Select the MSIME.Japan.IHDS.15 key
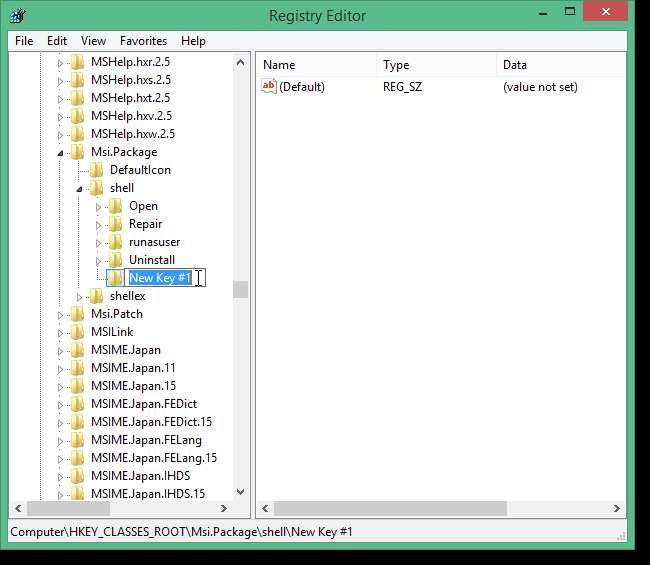Screen dimensions: 650x565 point(148,494)
